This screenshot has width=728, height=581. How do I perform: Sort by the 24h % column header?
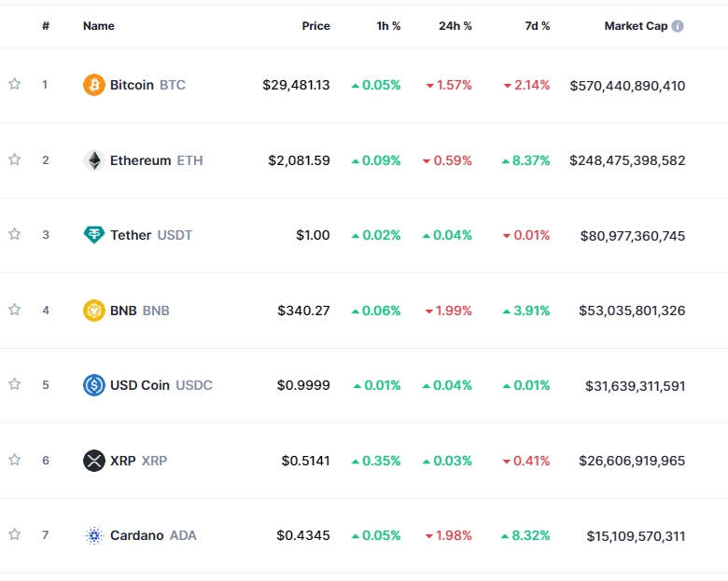click(455, 26)
